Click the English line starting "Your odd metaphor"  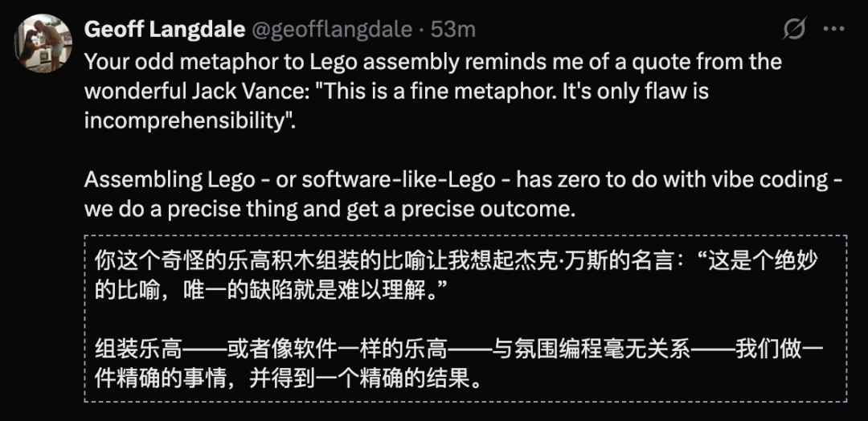point(432,61)
